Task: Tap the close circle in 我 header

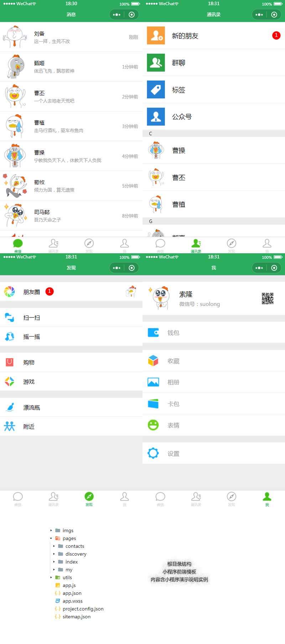Action: click(x=274, y=268)
